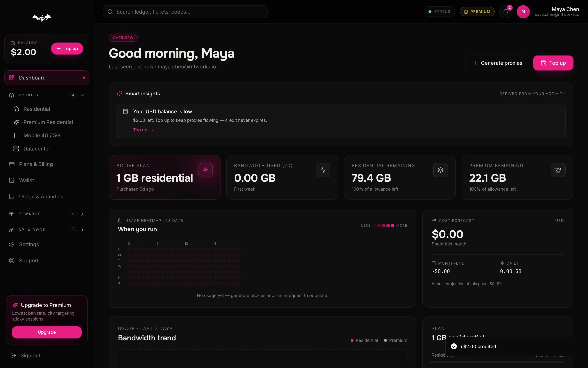The image size is (588, 368).
Task: Open the Settings label
Action: click(29, 244)
